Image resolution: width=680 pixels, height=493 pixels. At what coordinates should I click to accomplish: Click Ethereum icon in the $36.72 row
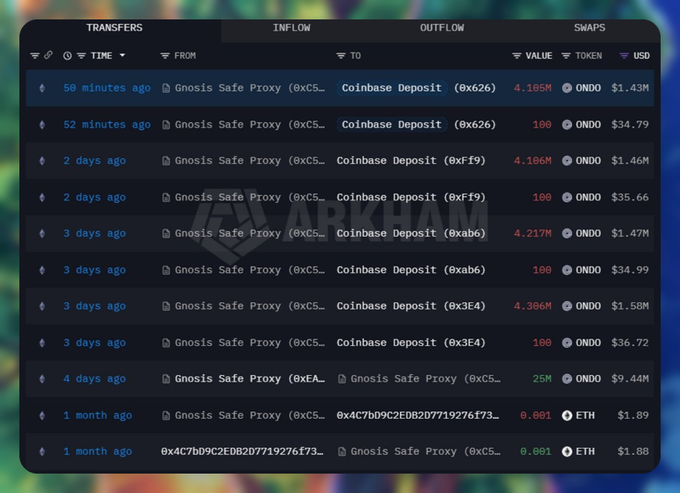point(42,343)
